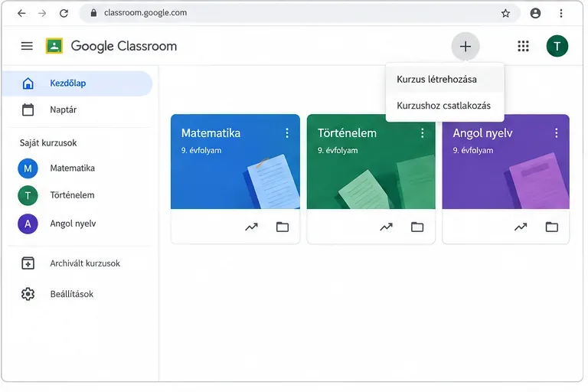This screenshot has width=588, height=392.
Task: Click the lock icon in address bar
Action: (93, 13)
